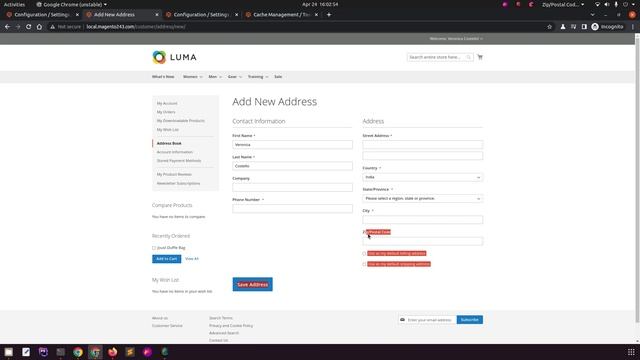This screenshot has height=360, width=640.
Task: Focus the Phone Number field
Action: tap(293, 209)
